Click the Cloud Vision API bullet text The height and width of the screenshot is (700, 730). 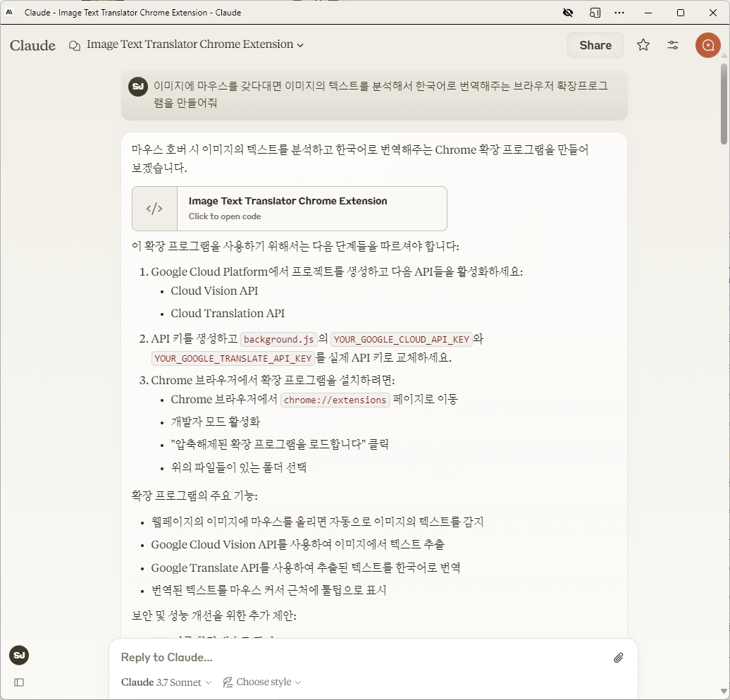214,290
